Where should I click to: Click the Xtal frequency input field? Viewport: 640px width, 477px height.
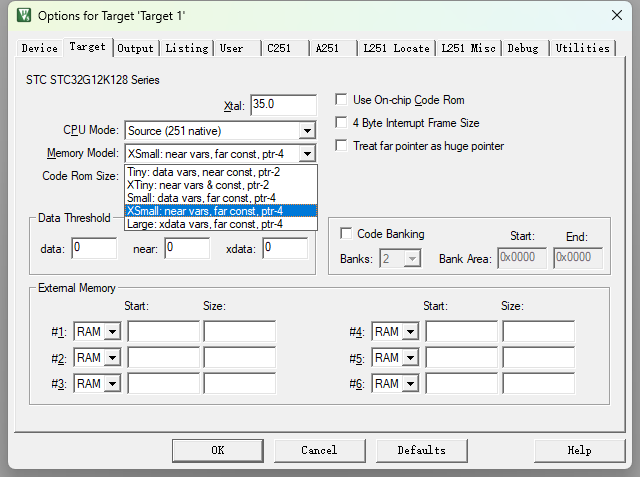tap(283, 105)
